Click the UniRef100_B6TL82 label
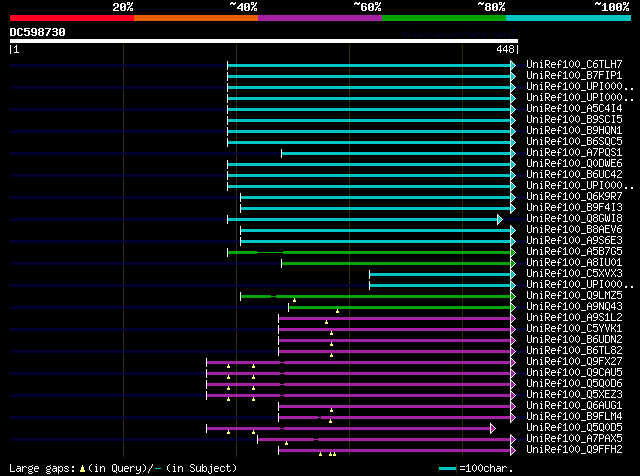The image size is (640, 476). (574, 351)
